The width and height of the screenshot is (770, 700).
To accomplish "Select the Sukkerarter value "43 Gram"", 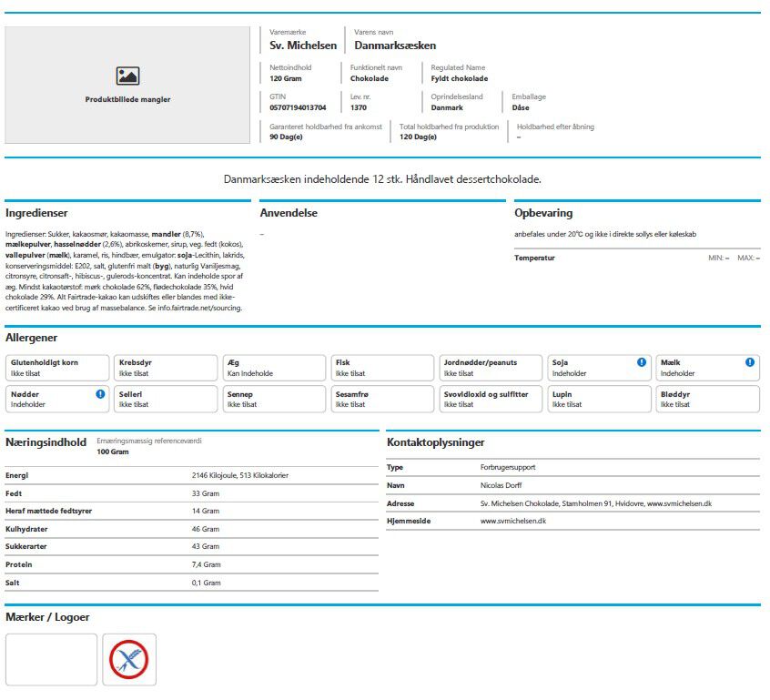I will pos(206,546).
